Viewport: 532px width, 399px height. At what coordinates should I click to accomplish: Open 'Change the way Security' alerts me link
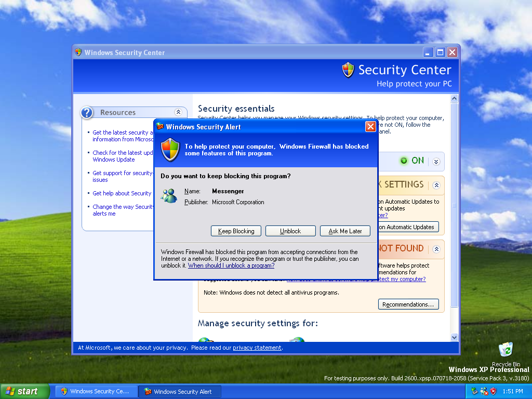pyautogui.click(x=123, y=210)
